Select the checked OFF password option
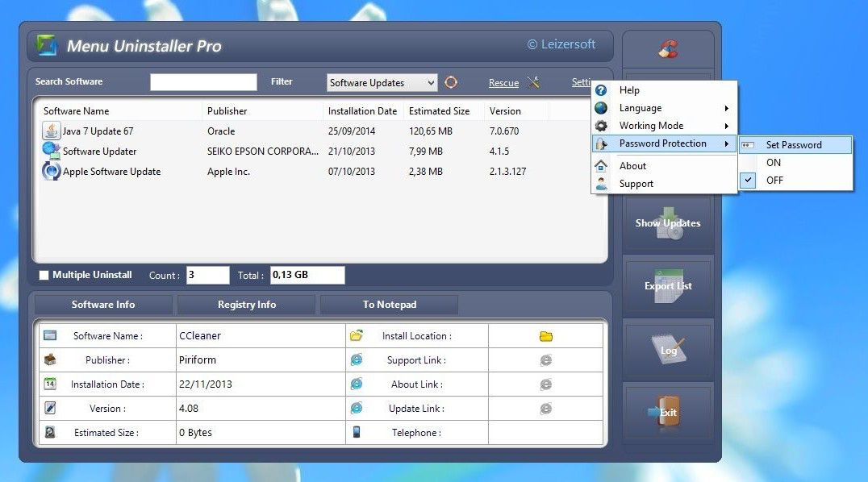Image resolution: width=868 pixels, height=482 pixels. [x=796, y=181]
